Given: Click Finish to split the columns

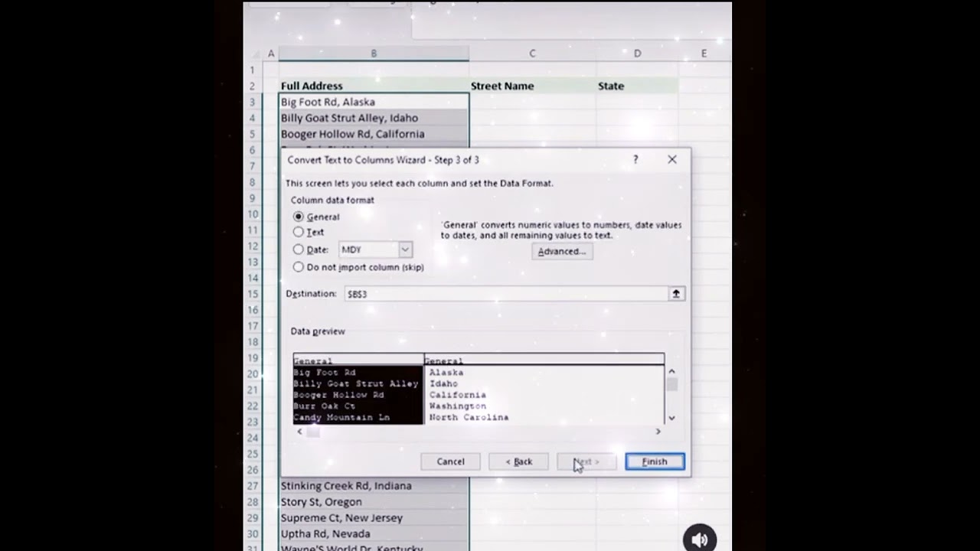Looking at the screenshot, I should [655, 461].
